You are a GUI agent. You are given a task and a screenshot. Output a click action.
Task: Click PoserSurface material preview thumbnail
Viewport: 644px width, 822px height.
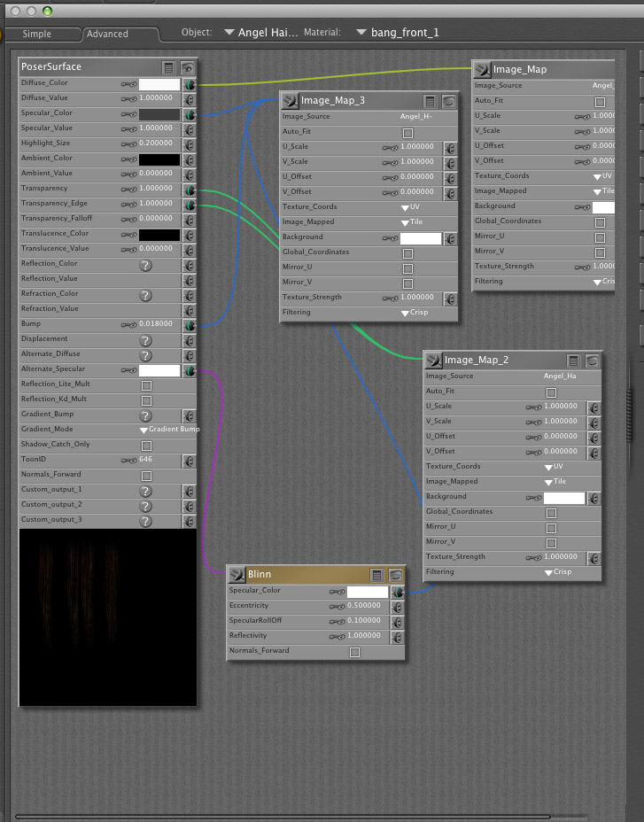[x=108, y=617]
